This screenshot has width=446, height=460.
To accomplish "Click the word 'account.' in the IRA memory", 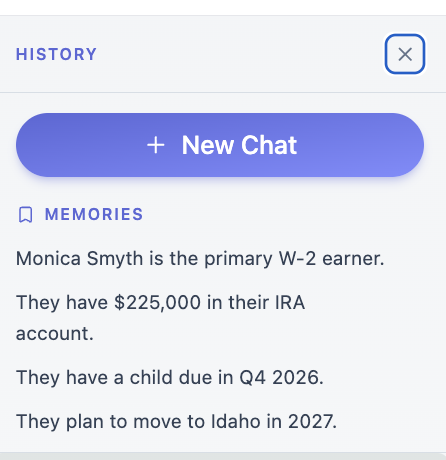I will pyautogui.click(x=55, y=334).
